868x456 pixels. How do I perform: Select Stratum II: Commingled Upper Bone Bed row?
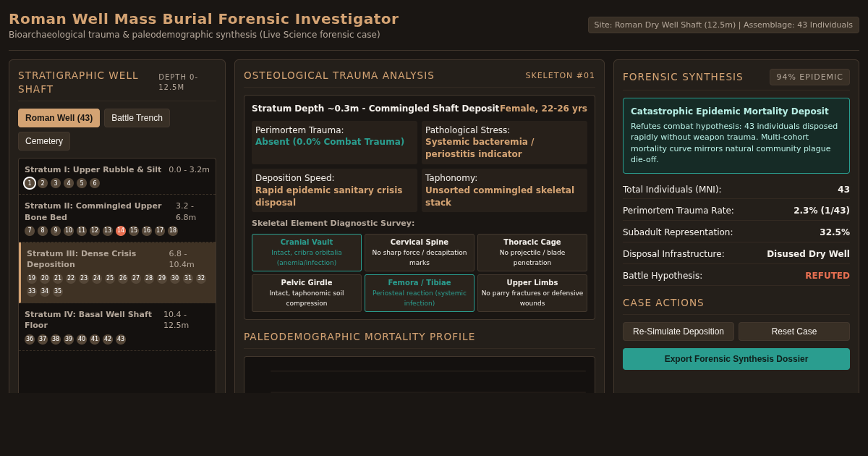(117, 219)
